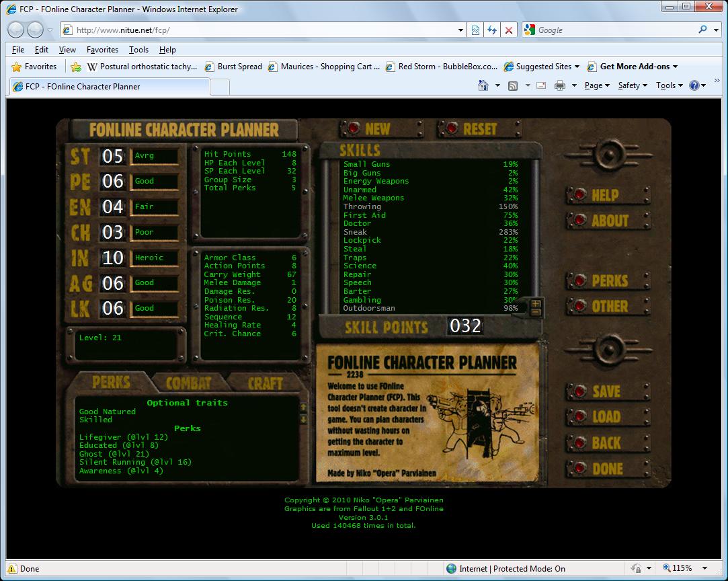
Task: Open the Maurices - Shopping Cart bookmark
Action: (324, 67)
